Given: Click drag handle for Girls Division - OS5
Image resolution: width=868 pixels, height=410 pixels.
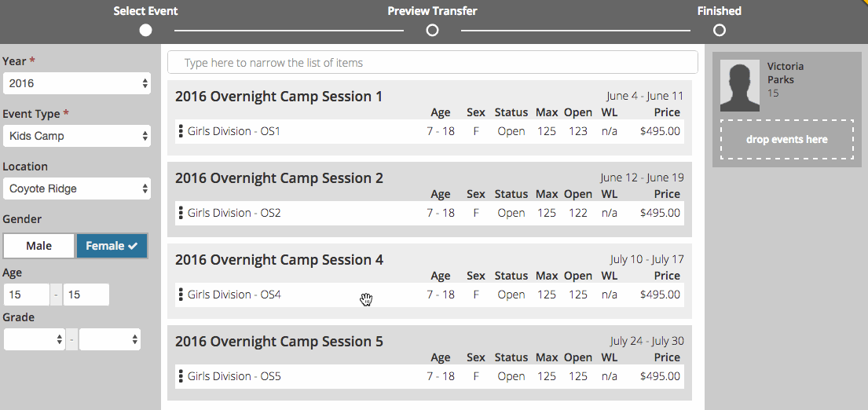Looking at the screenshot, I should 181,376.
